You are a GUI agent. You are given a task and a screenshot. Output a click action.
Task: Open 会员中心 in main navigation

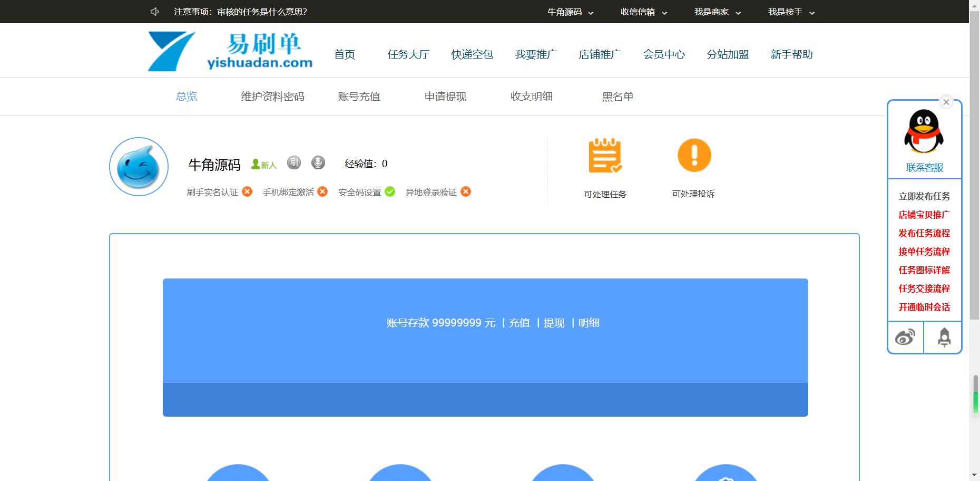[664, 54]
